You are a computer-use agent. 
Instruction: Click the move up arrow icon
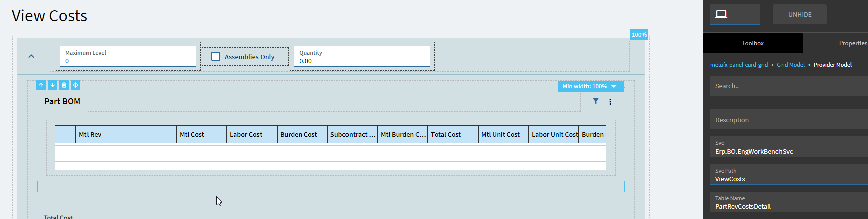(x=41, y=85)
